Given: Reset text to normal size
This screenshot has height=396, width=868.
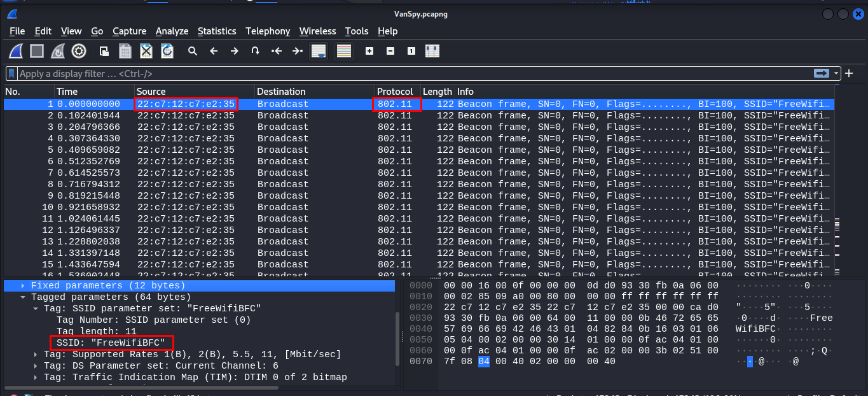Looking at the screenshot, I should [x=411, y=51].
